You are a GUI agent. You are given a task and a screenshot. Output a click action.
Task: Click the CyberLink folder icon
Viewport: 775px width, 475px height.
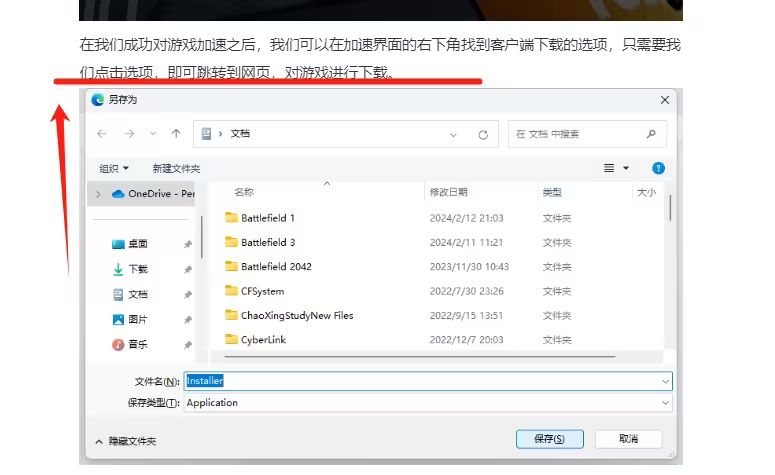231,339
